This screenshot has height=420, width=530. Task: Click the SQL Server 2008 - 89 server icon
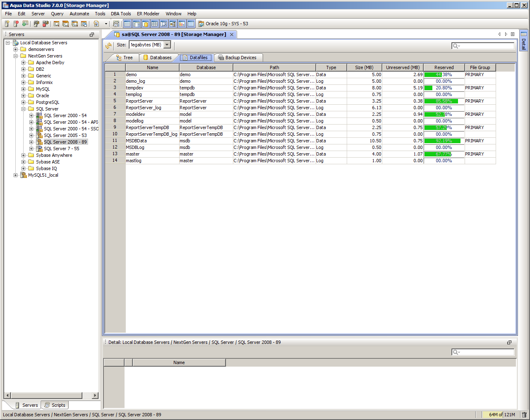pos(39,142)
